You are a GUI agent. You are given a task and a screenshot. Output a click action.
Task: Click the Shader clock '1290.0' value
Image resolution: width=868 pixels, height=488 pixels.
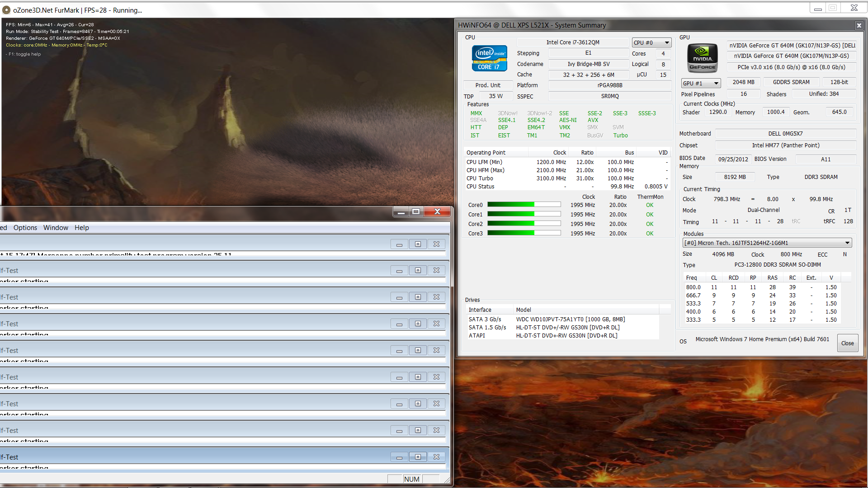click(x=718, y=112)
